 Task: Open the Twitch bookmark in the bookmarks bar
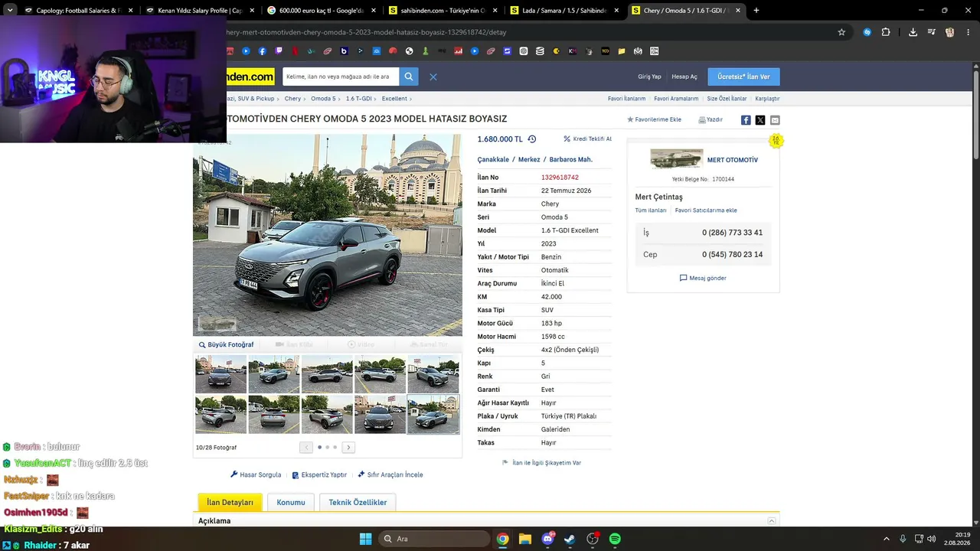[279, 51]
